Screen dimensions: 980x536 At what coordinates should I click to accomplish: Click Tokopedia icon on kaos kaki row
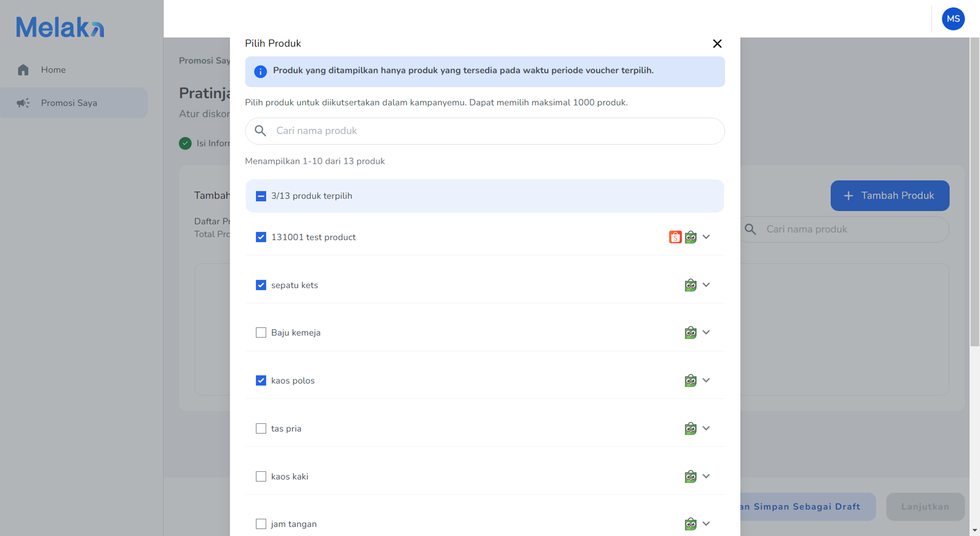coord(690,477)
